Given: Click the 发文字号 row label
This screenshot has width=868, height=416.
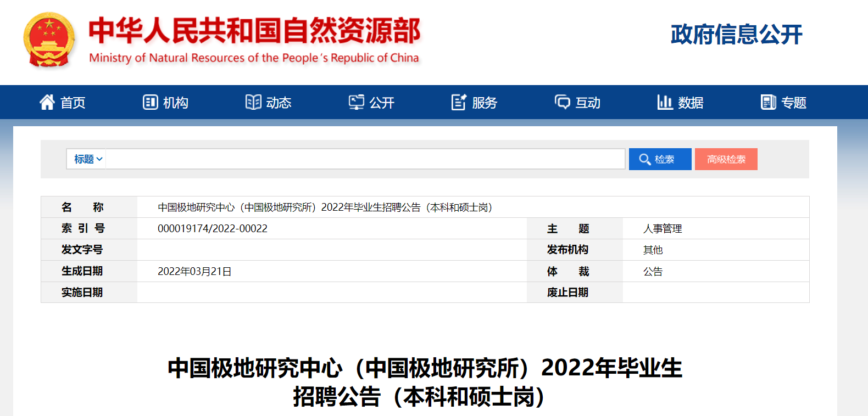Looking at the screenshot, I should coord(82,250).
